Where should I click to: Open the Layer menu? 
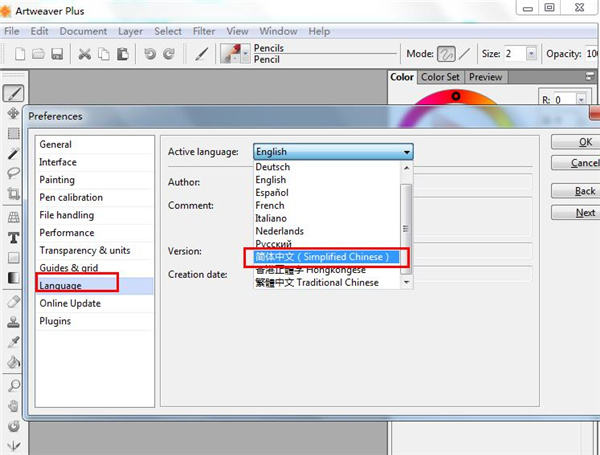[x=130, y=31]
